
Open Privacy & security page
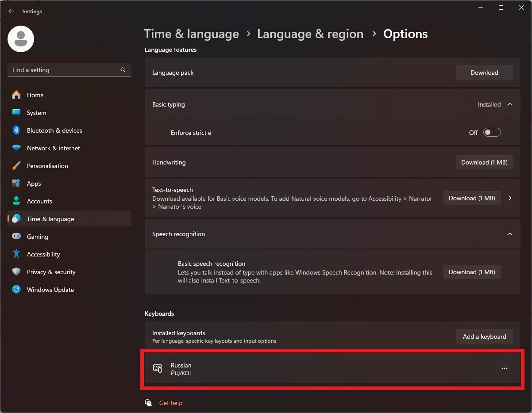pyautogui.click(x=69, y=272)
